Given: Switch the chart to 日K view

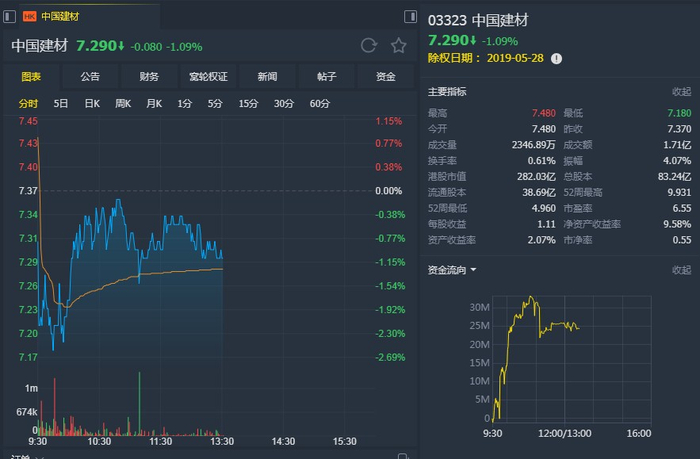Looking at the screenshot, I should pos(92,104).
